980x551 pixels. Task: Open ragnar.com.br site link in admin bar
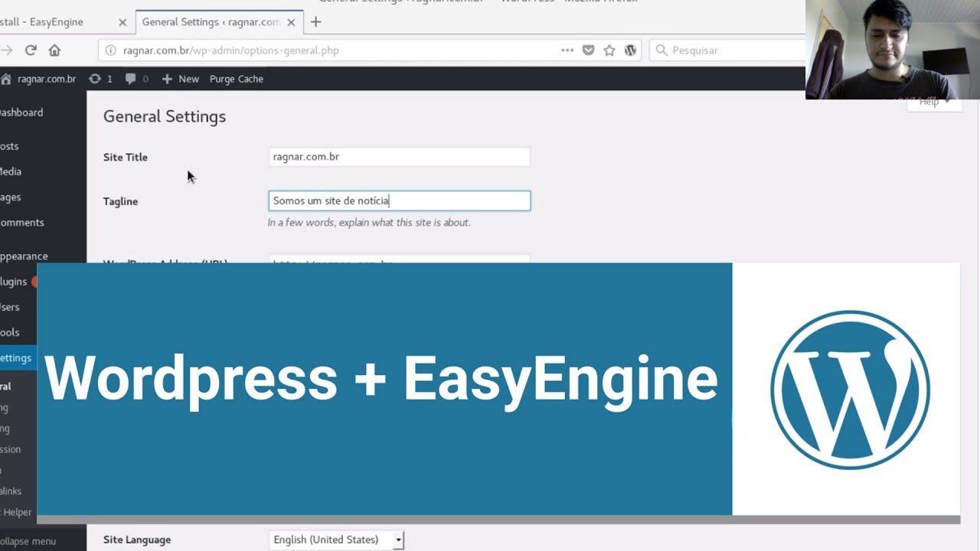(x=39, y=79)
